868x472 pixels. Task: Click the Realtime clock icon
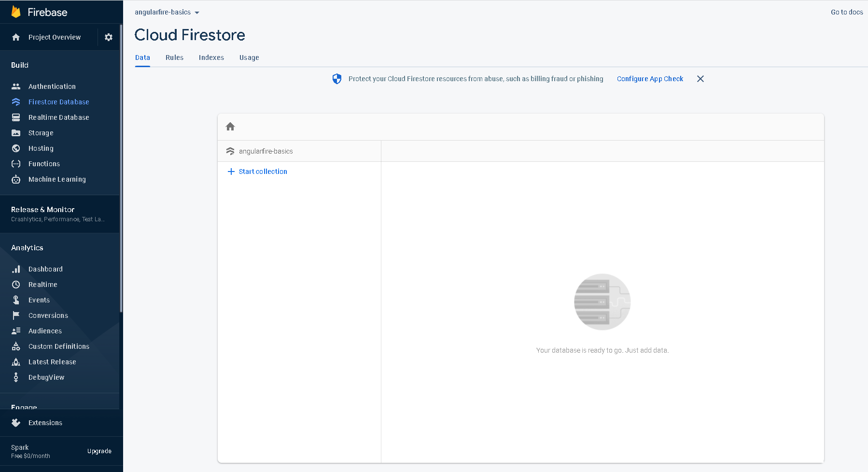point(16,285)
